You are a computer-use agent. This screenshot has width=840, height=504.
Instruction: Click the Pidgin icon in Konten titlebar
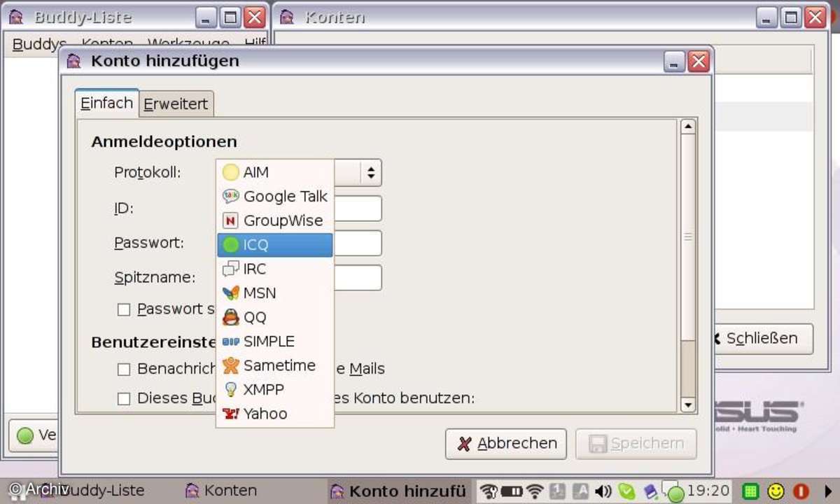(287, 17)
